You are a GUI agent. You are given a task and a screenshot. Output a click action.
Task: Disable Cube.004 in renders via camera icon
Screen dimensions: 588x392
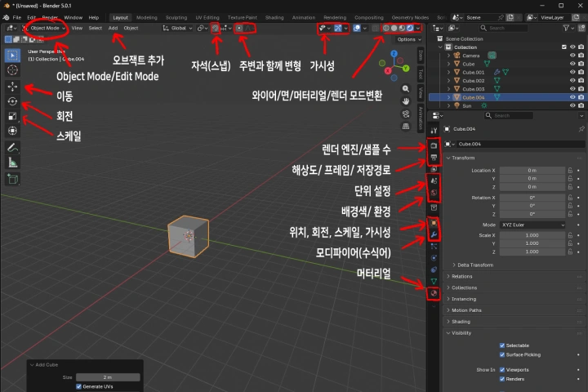[x=581, y=97]
